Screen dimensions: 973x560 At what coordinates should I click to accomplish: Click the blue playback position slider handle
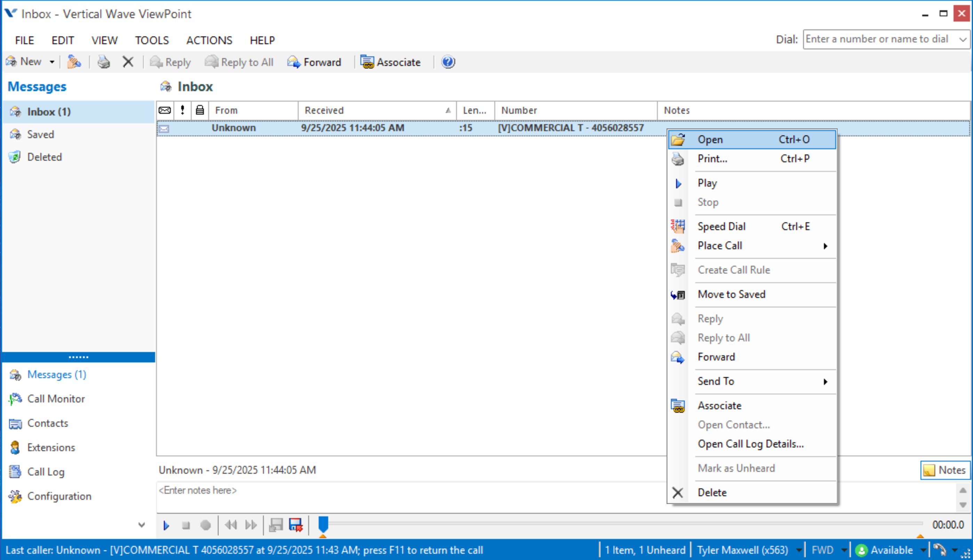[x=323, y=524]
